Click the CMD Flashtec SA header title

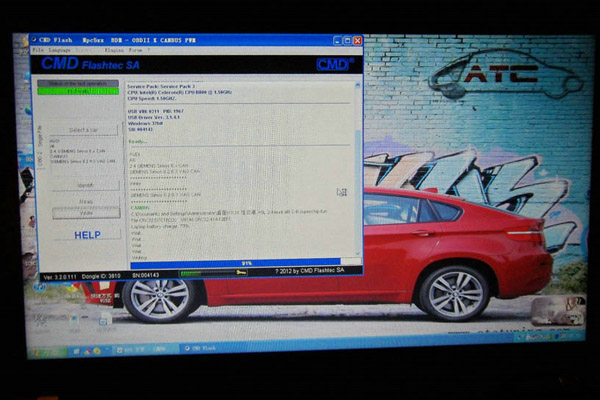coord(90,64)
